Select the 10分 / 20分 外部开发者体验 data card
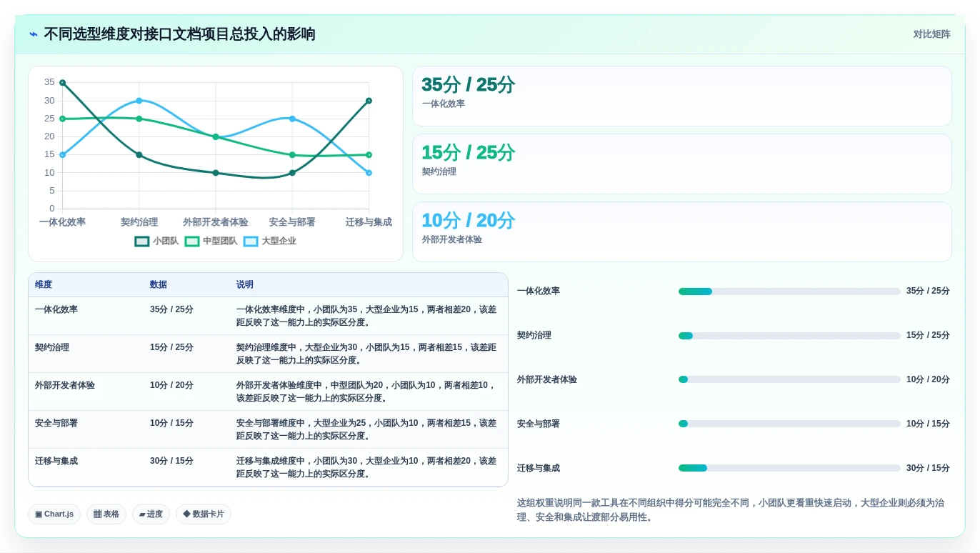The image size is (980, 553). pos(682,232)
